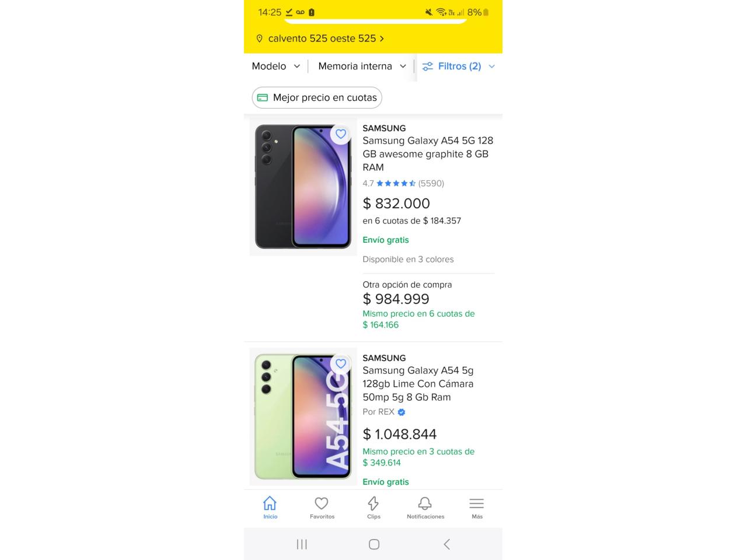747x560 pixels.
Task: Tap Android back navigation arrow
Action: point(446,544)
